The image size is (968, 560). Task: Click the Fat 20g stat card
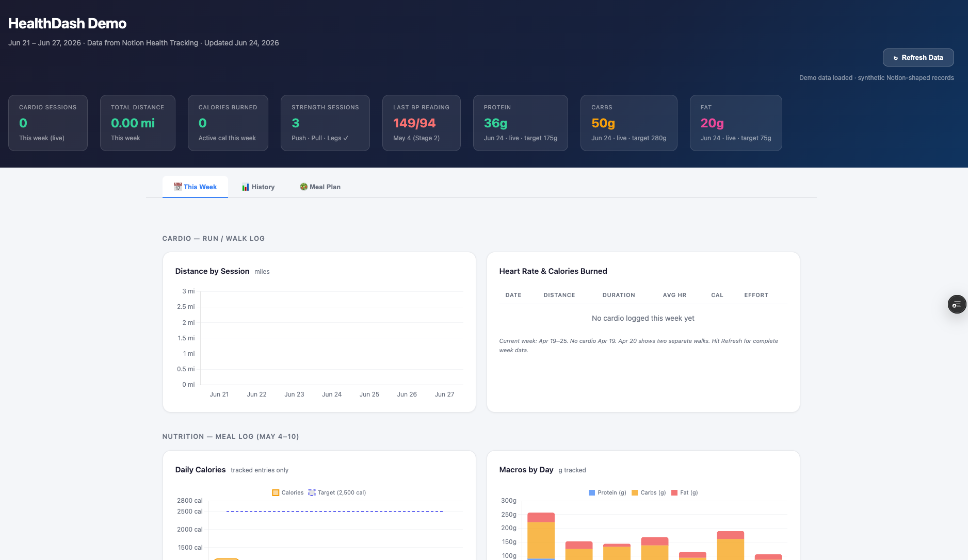(736, 123)
